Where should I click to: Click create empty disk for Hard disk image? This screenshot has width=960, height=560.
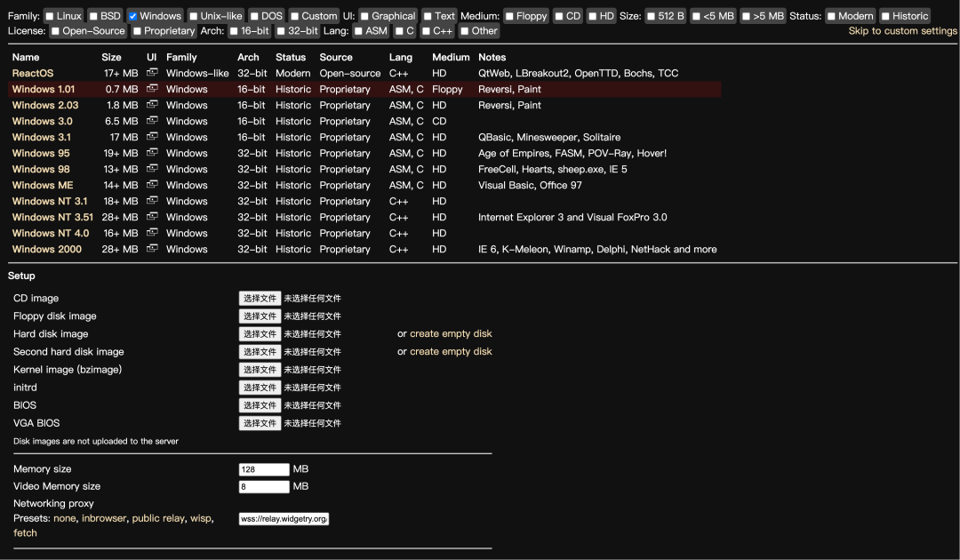tap(451, 333)
